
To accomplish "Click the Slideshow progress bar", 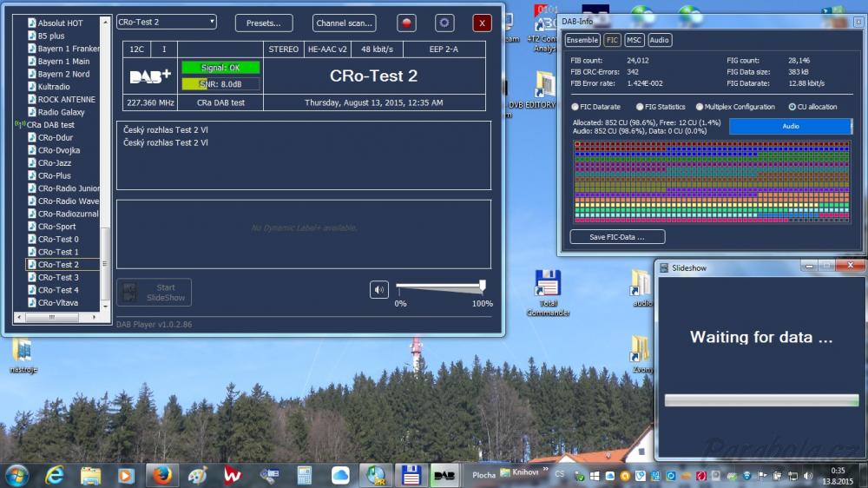I will [x=761, y=400].
